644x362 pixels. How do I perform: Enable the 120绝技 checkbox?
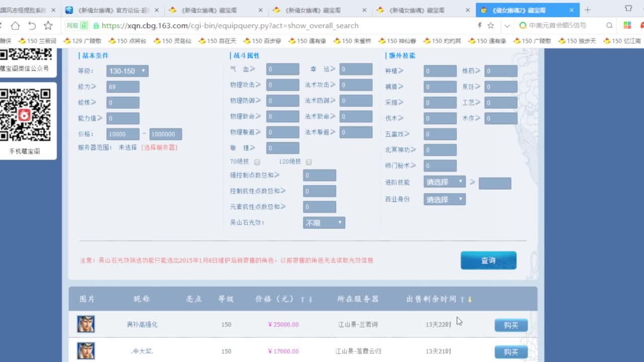click(309, 162)
